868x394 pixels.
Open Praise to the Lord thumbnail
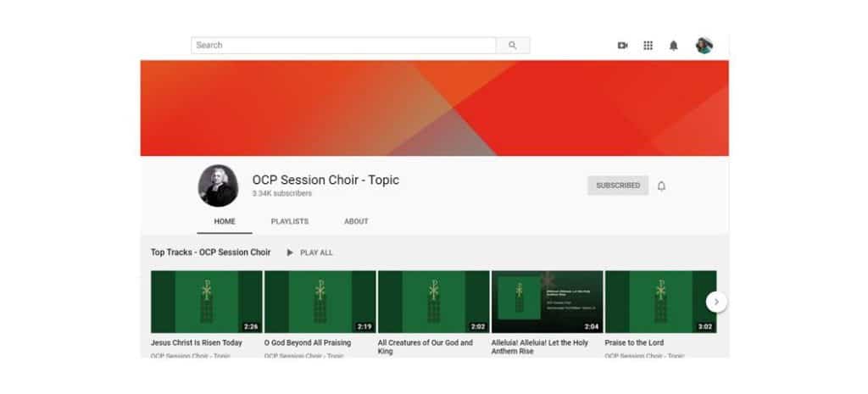tap(660, 302)
